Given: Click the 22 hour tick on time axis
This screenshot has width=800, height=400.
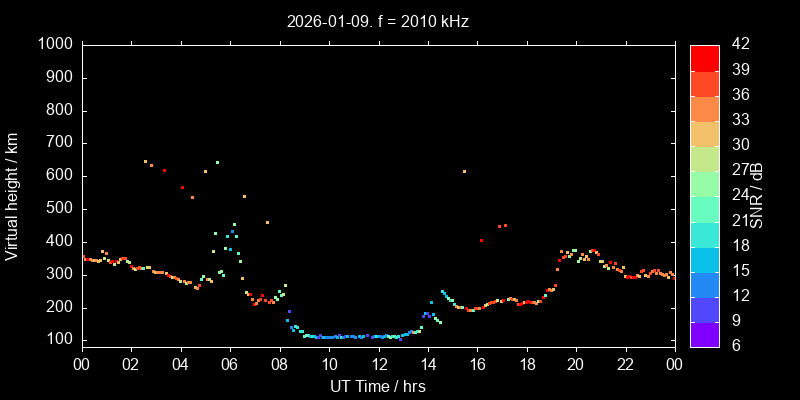Looking at the screenshot, I should (625, 363).
